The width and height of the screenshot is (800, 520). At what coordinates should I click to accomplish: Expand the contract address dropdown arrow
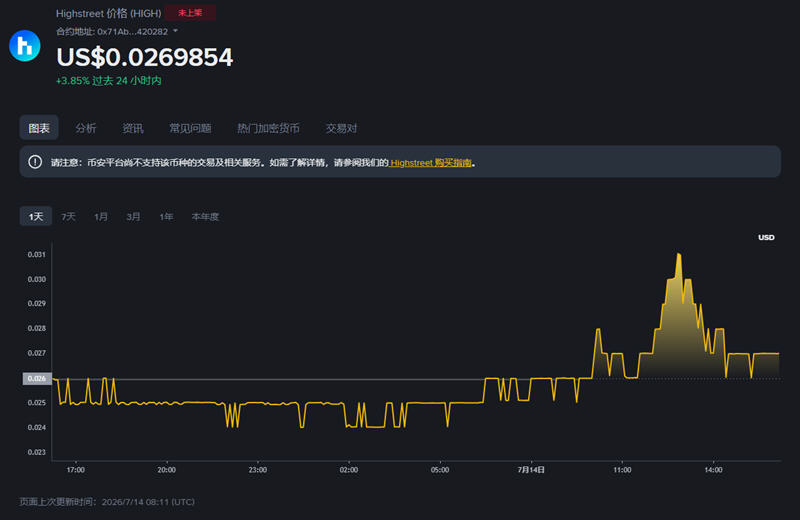(x=176, y=31)
